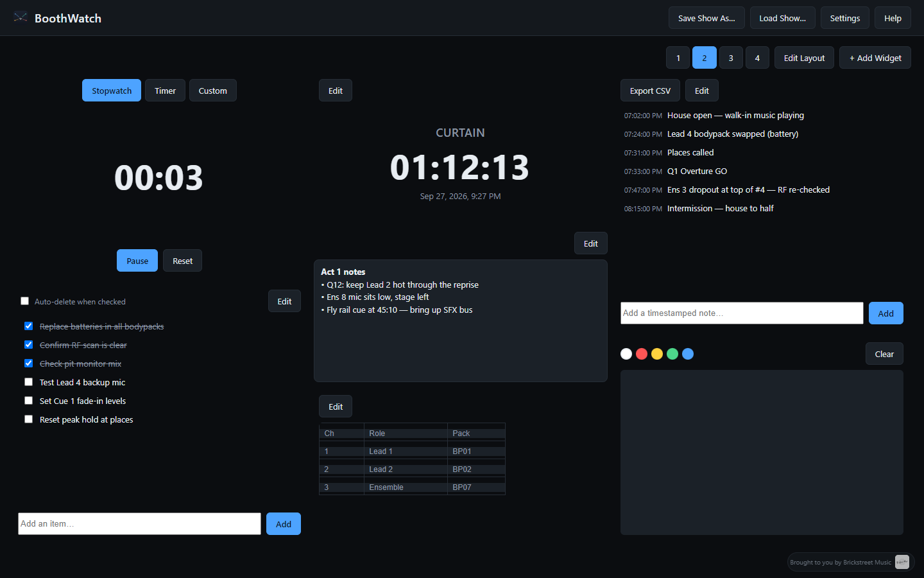The width and height of the screenshot is (924, 578).
Task: Clear the drawing canvas
Action: [884, 354]
